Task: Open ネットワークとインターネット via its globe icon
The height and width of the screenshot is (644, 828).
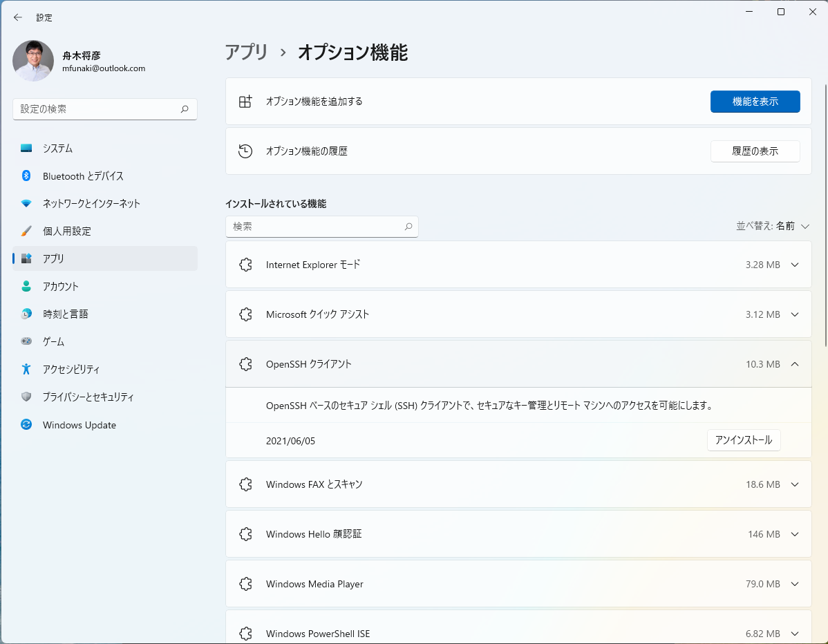Action: pos(25,203)
